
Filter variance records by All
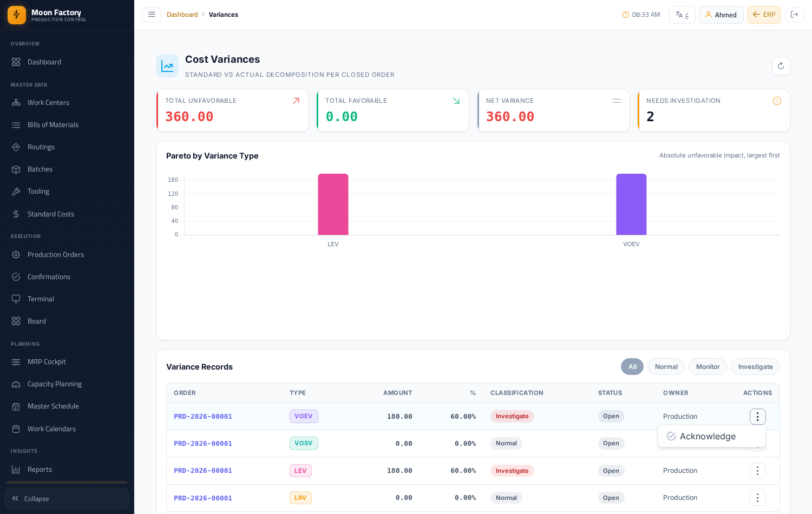click(632, 367)
